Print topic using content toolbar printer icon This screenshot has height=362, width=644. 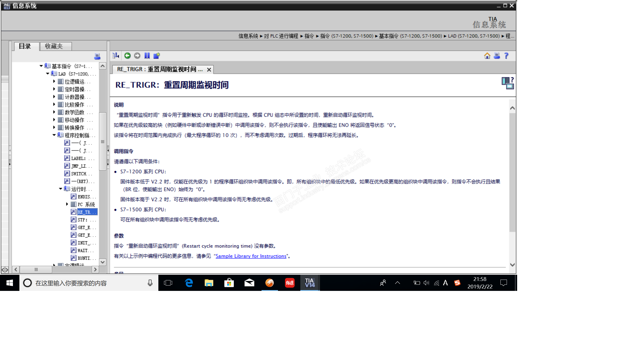pos(497,56)
